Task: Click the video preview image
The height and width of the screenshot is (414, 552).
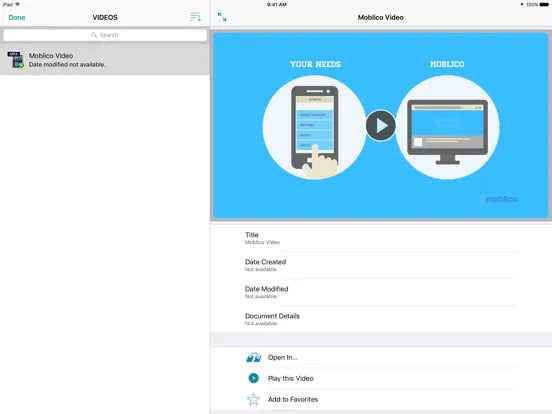Action: [x=381, y=125]
